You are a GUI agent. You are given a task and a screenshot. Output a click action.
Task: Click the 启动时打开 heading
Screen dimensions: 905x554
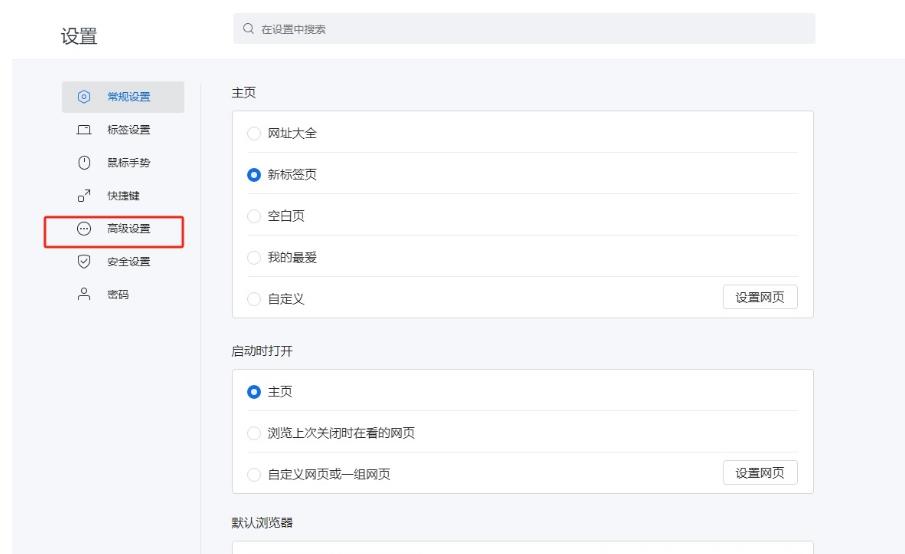tap(262, 351)
